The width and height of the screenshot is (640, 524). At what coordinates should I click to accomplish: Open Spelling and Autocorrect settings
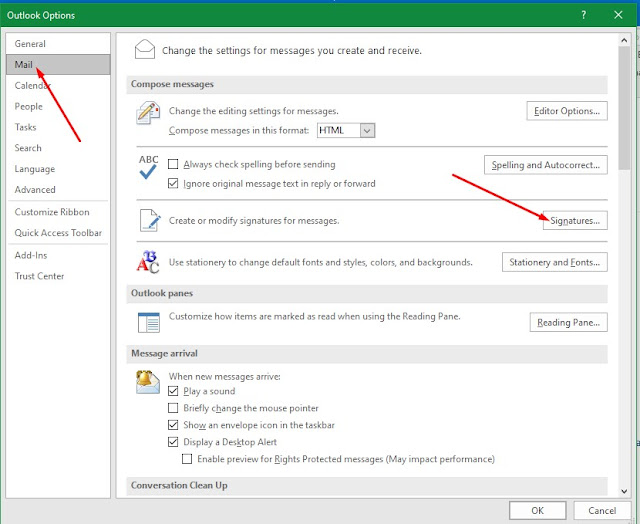click(x=545, y=165)
